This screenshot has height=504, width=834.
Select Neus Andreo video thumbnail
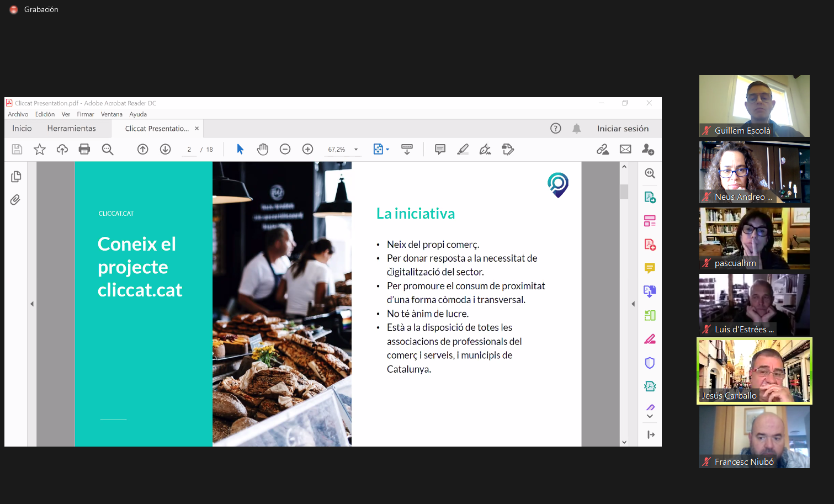pos(755,172)
